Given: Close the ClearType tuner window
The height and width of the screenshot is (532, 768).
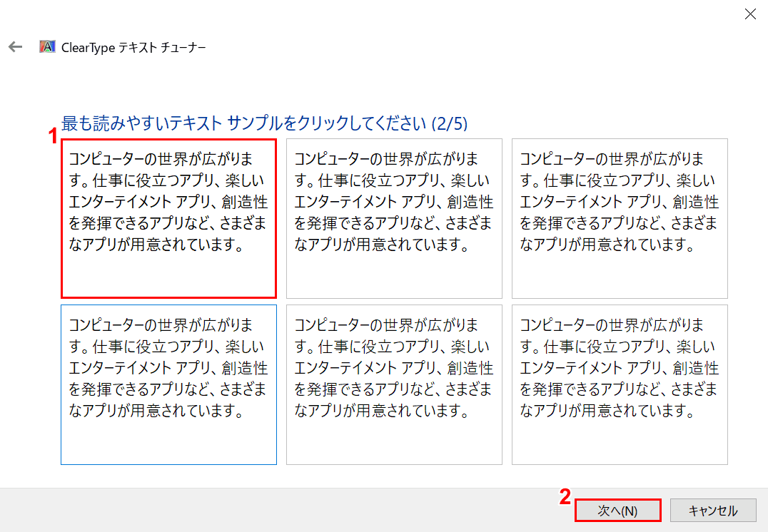Looking at the screenshot, I should coord(750,14).
